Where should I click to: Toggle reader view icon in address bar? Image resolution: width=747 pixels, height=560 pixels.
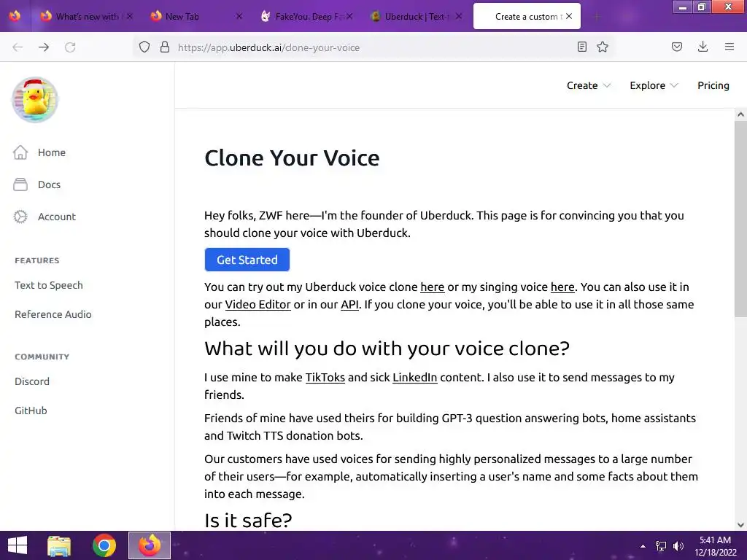(581, 47)
